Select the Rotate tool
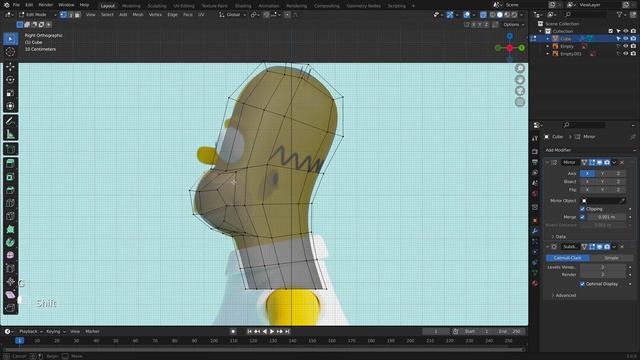This screenshot has height=360, width=640. 10,80
